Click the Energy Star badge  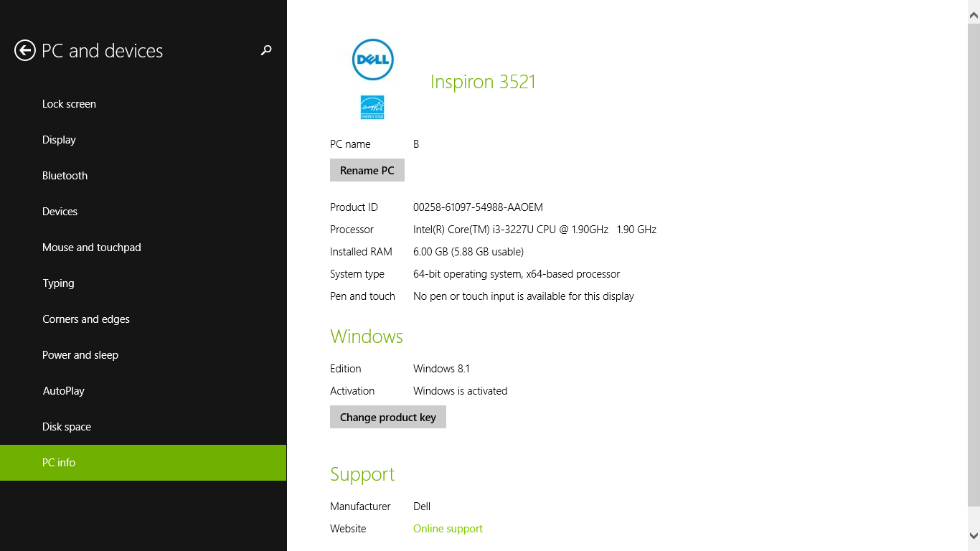coord(372,107)
